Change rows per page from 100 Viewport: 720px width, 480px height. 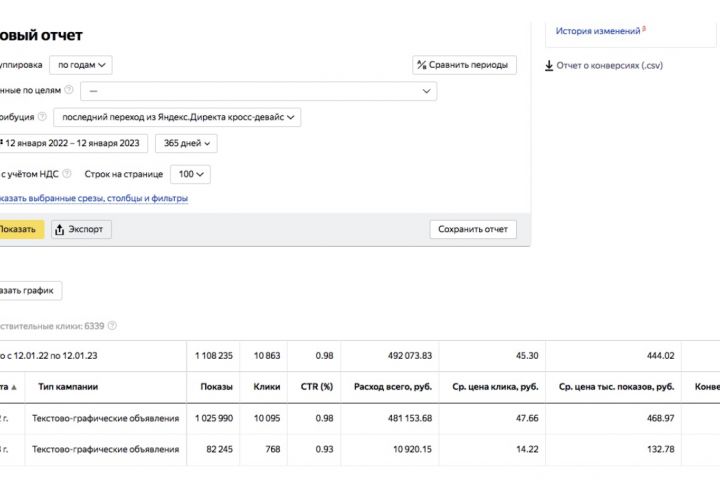(x=189, y=174)
